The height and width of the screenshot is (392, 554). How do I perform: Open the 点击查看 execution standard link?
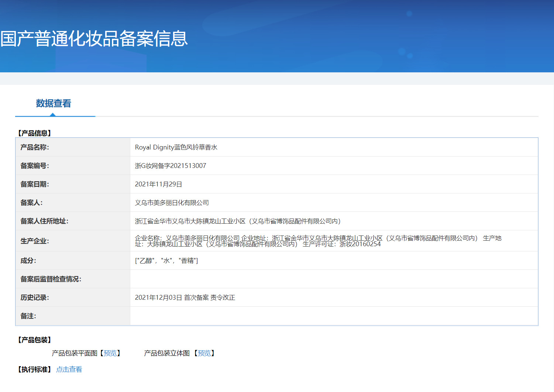pyautogui.click(x=69, y=369)
